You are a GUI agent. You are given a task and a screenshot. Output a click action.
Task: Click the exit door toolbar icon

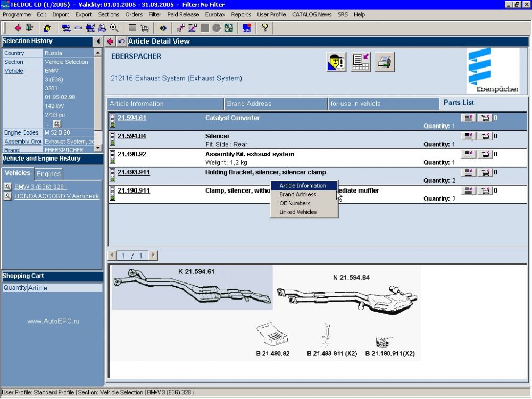click(x=30, y=28)
